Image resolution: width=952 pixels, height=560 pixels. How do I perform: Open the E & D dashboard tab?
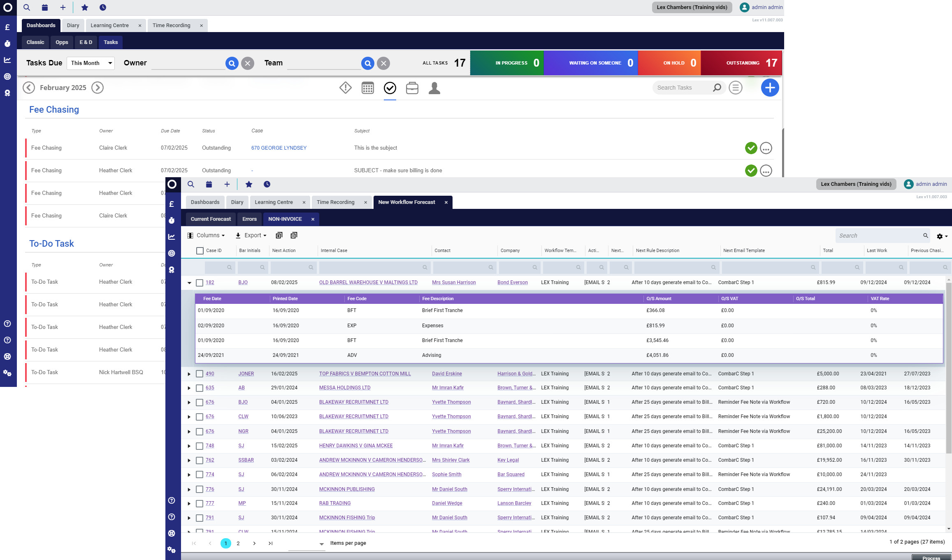(86, 42)
